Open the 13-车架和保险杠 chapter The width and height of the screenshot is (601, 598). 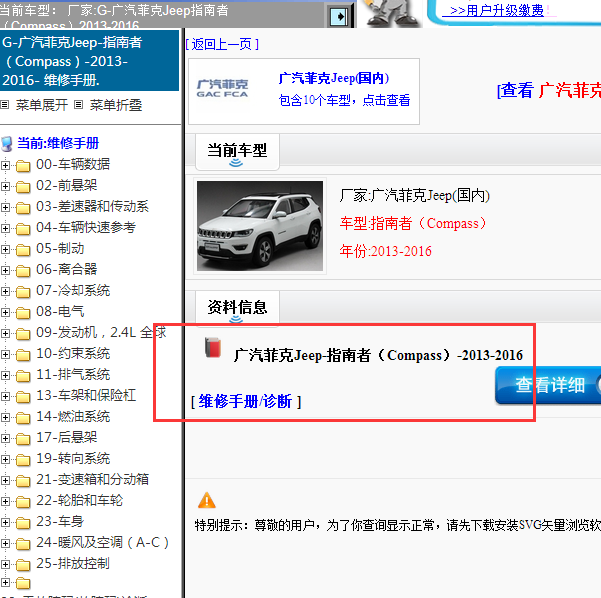pyautogui.click(x=86, y=395)
